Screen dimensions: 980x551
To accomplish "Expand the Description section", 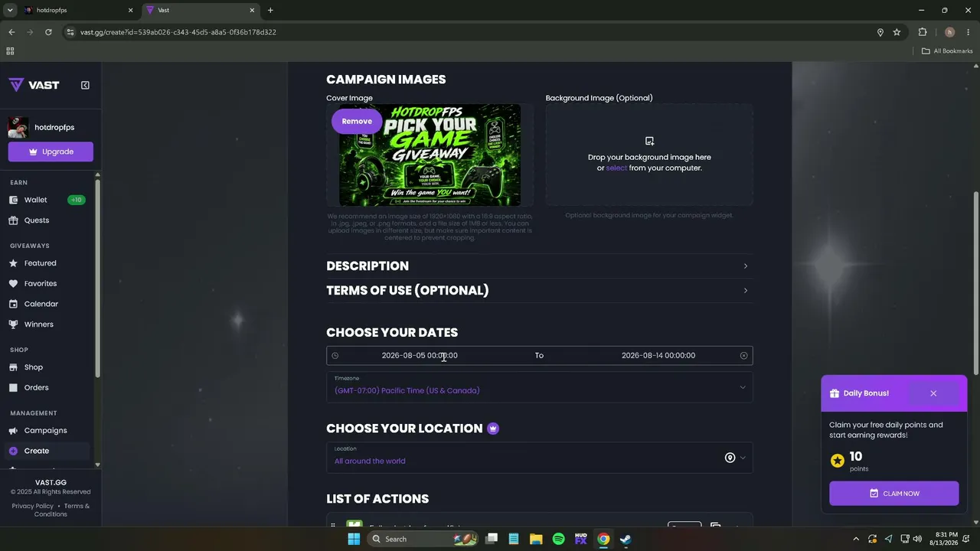I will tap(539, 266).
